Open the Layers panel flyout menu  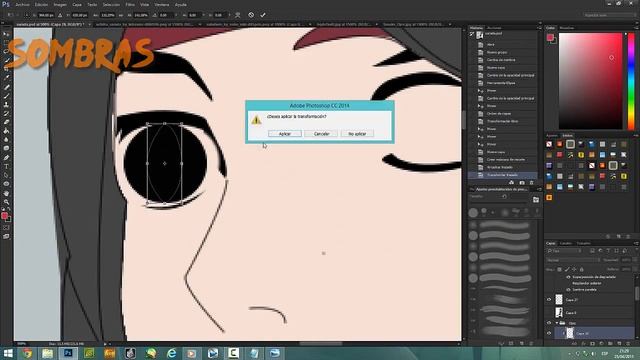click(636, 243)
